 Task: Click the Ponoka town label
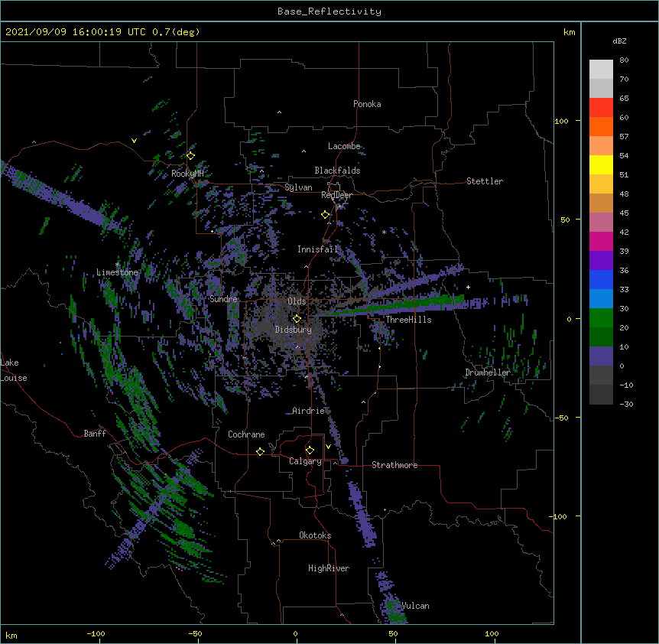pos(367,104)
